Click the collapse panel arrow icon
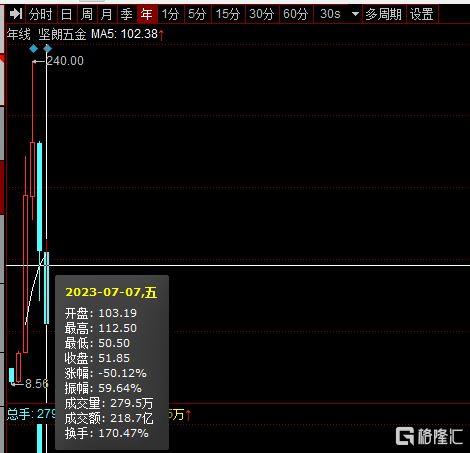This screenshot has width=470, height=453. click(16, 14)
